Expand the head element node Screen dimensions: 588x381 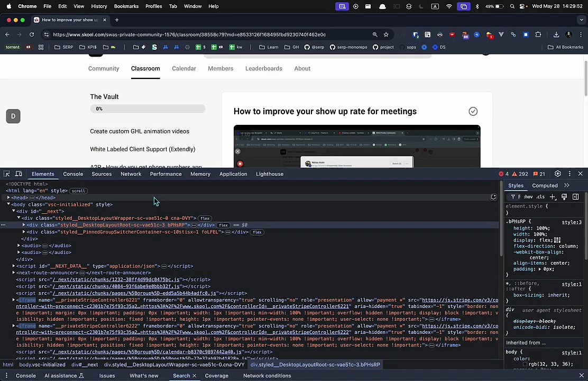(x=8, y=197)
